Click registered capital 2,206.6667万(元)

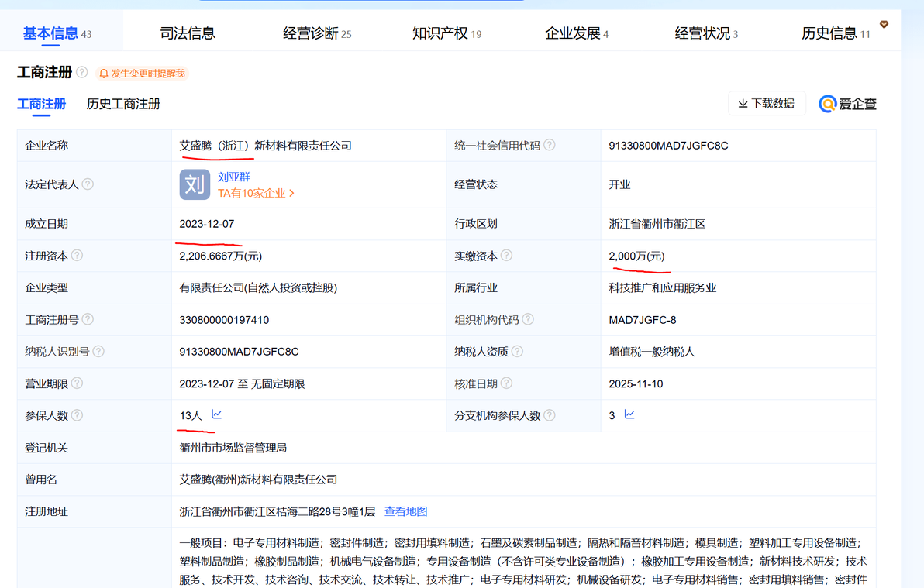tap(220, 256)
